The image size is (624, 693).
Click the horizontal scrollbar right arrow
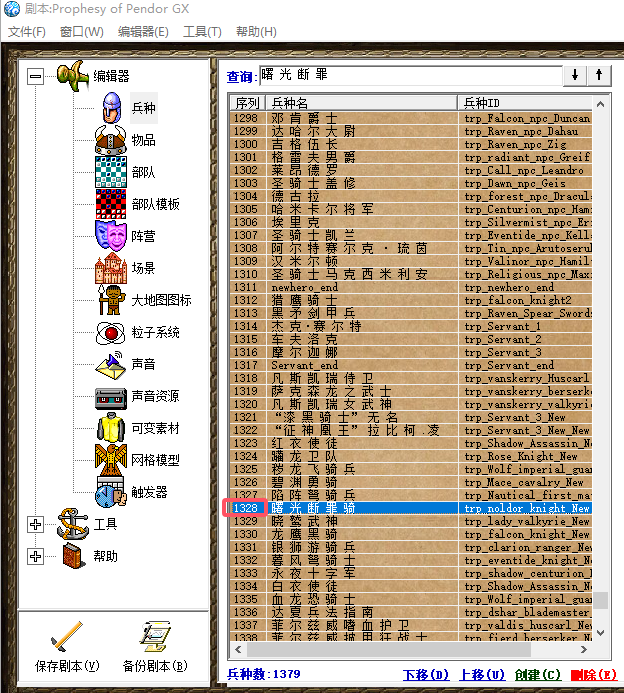(x=584, y=649)
